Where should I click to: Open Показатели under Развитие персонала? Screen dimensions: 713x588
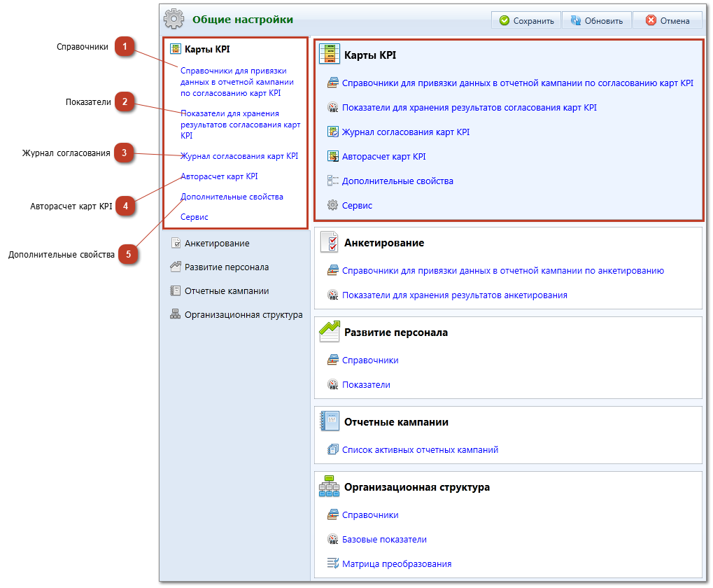pos(366,385)
